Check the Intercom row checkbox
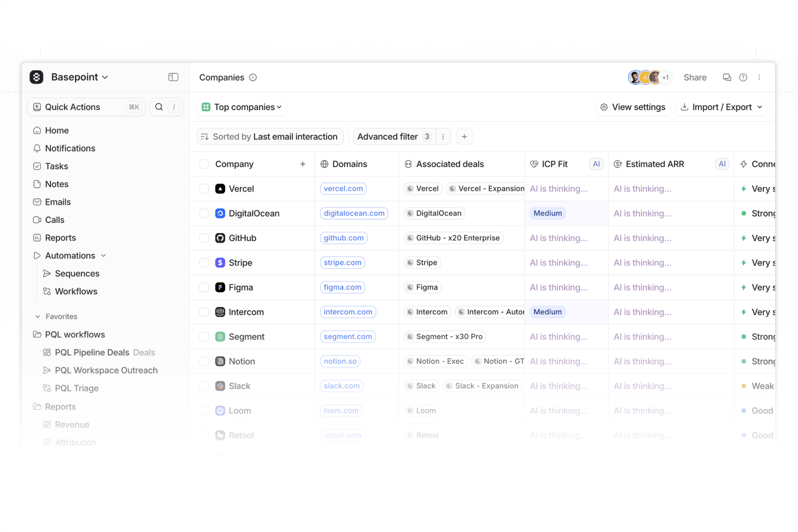The height and width of the screenshot is (532, 798). (x=204, y=312)
